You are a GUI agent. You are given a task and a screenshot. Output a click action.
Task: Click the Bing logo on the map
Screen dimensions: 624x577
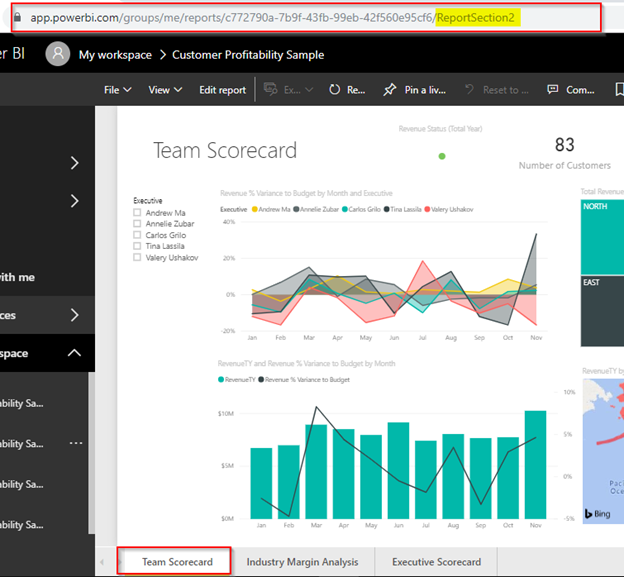point(598,514)
